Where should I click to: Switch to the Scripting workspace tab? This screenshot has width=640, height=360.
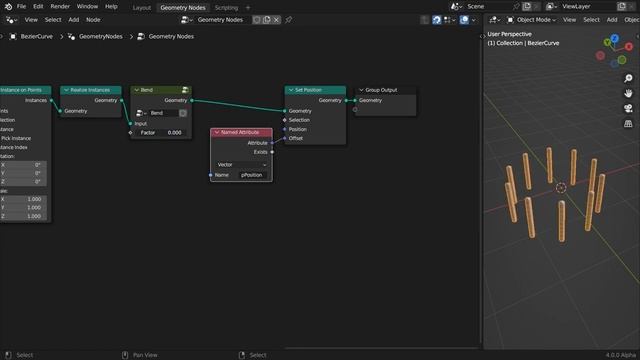tap(226, 7)
